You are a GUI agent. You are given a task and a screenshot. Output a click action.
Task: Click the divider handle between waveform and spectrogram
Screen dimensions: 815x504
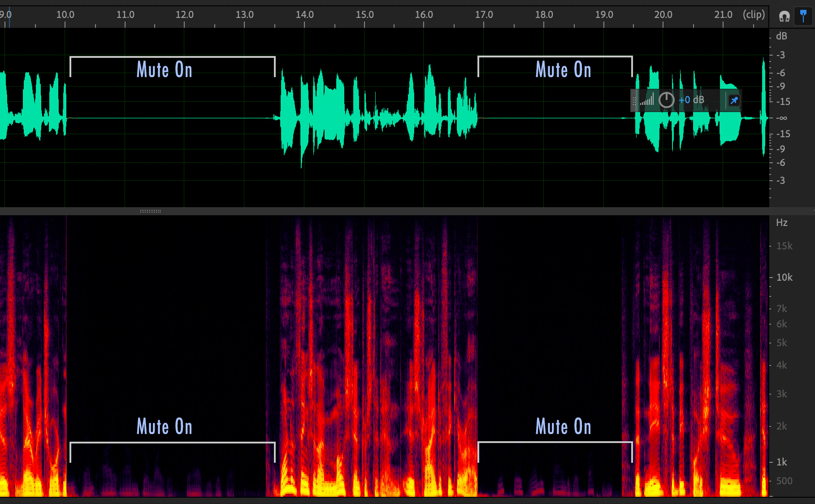[x=150, y=211]
